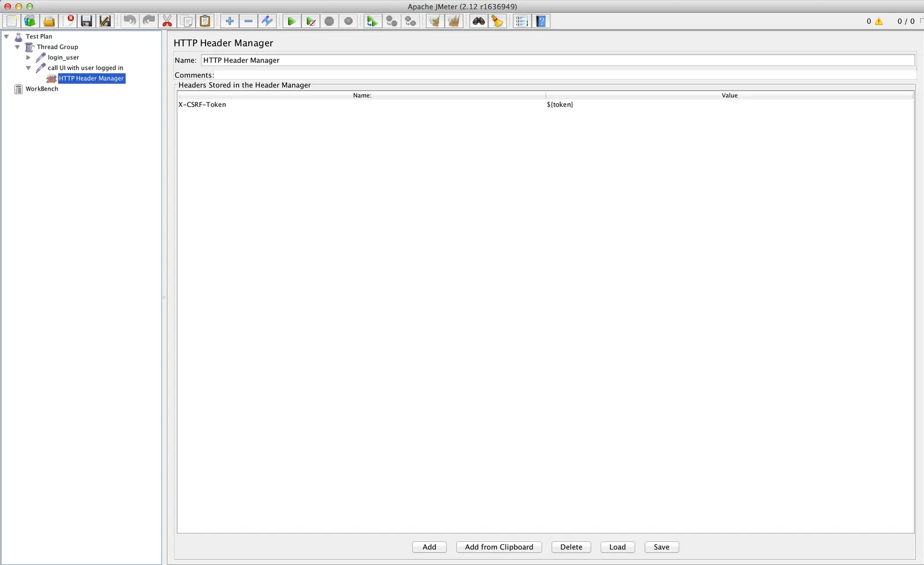The image size is (924, 565).
Task: Click the Save As toolbar icon
Action: (x=105, y=21)
